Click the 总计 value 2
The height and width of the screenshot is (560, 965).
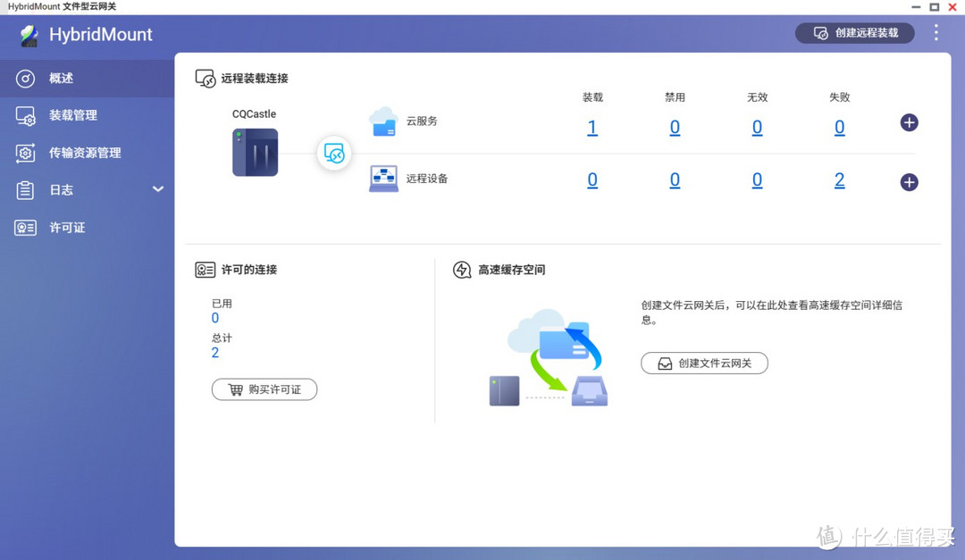214,353
